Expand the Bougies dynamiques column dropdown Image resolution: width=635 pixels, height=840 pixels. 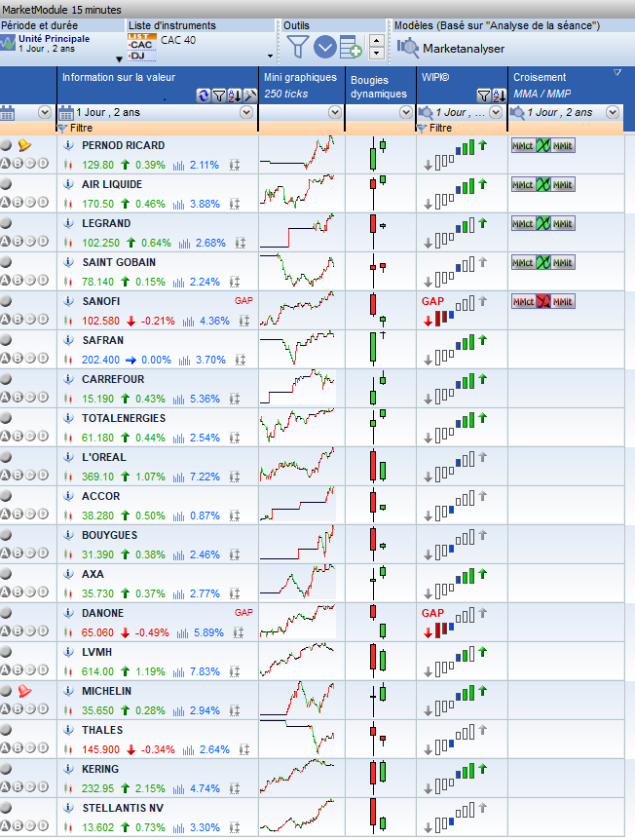coord(406,112)
